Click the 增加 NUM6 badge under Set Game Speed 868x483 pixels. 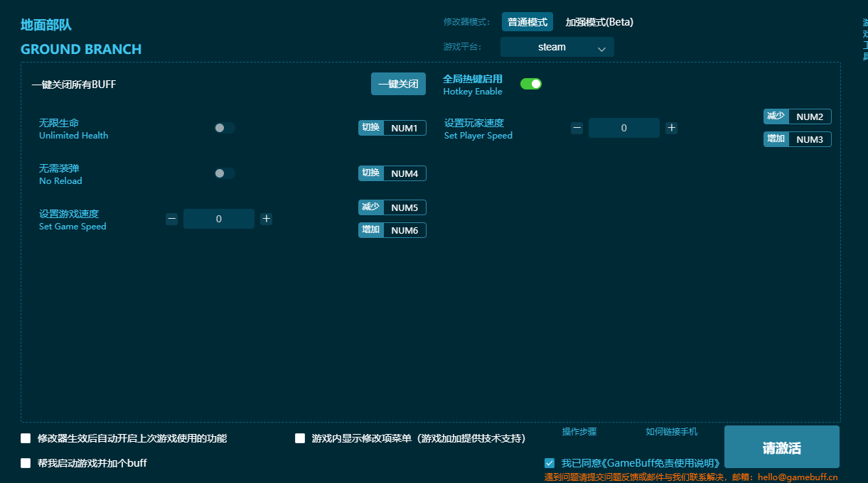point(392,229)
